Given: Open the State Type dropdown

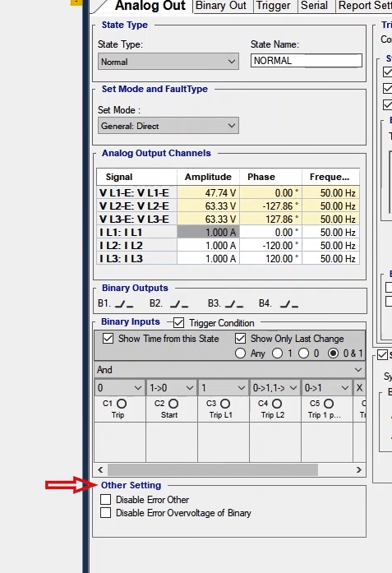Looking at the screenshot, I should [x=168, y=62].
